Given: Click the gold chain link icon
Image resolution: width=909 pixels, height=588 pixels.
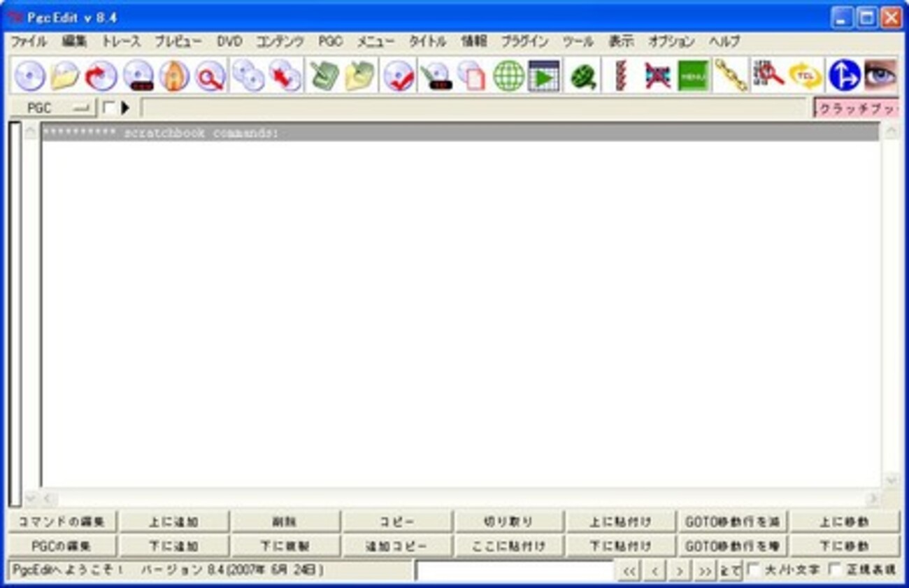Looking at the screenshot, I should (x=730, y=76).
